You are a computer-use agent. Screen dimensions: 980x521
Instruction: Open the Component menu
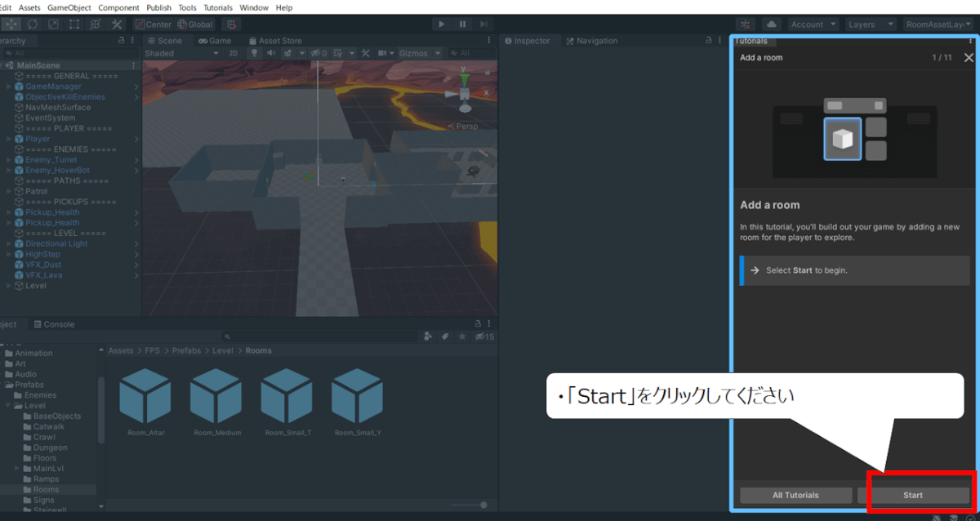(118, 7)
